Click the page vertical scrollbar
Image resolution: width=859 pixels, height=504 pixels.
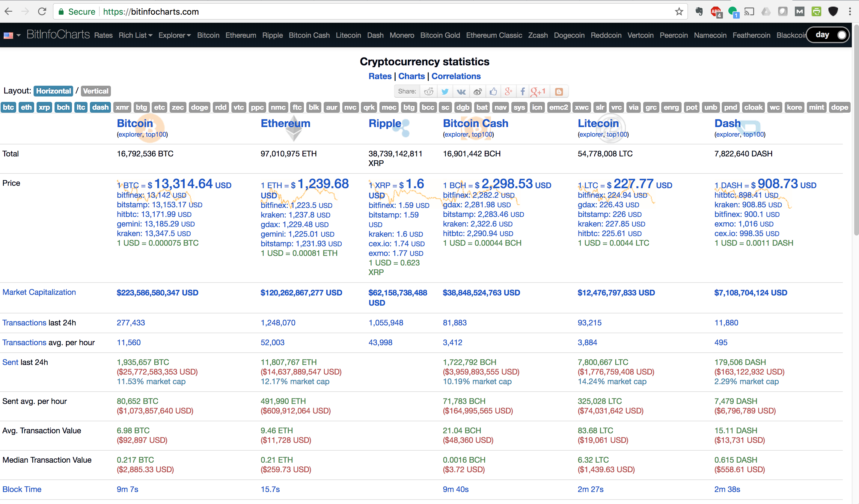(856, 129)
